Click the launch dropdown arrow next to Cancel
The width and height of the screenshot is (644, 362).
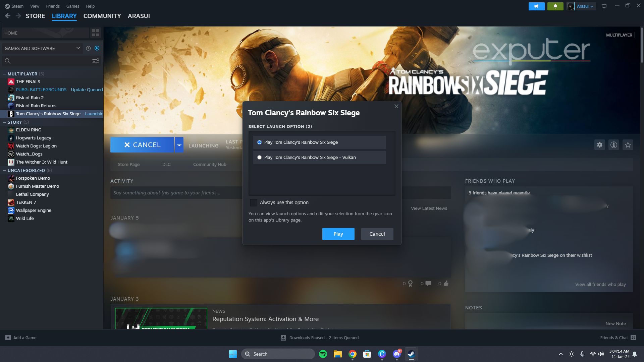point(179,144)
